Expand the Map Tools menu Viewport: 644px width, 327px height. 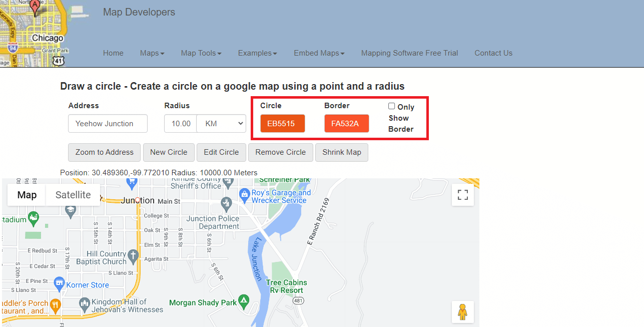[201, 53]
